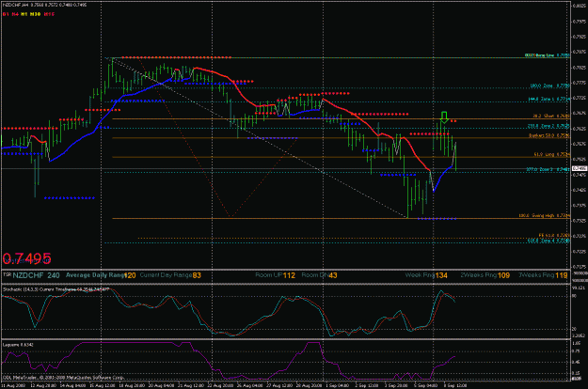Click the Room DN value 43

[x=333, y=275]
